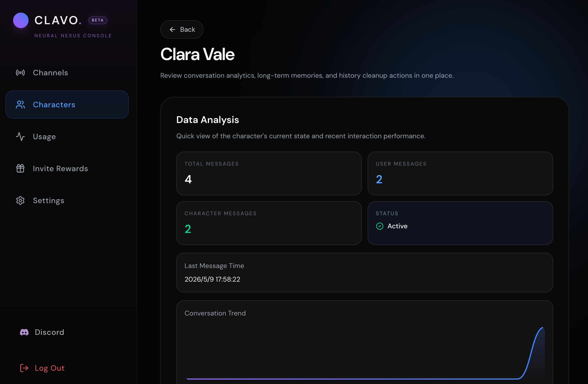This screenshot has width=588, height=384.
Task: Click the Clara Vale heading
Action: click(197, 54)
